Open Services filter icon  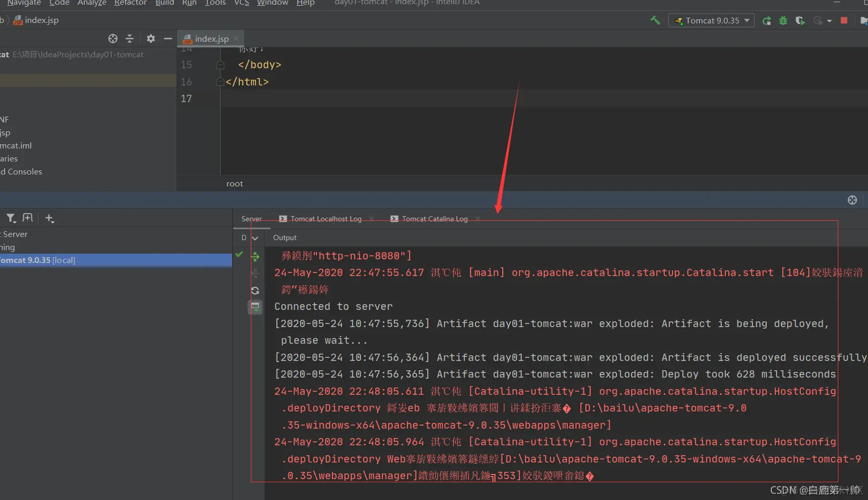coord(11,218)
